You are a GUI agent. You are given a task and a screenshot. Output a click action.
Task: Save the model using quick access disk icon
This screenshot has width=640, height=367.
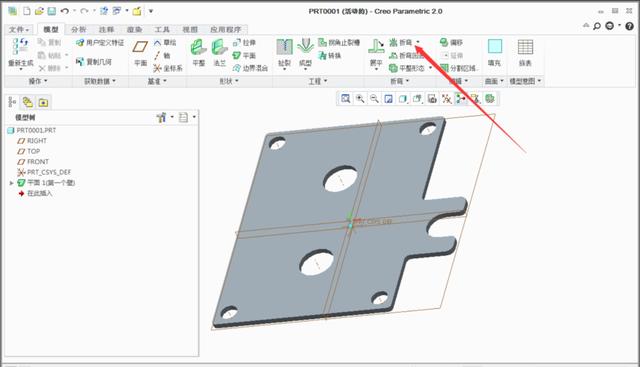click(51, 11)
